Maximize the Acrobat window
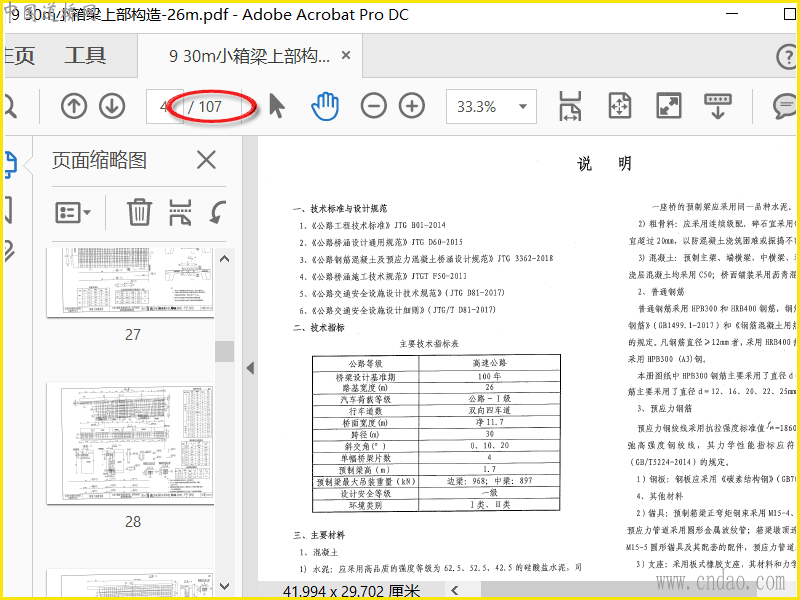The image size is (800, 600). (x=789, y=14)
